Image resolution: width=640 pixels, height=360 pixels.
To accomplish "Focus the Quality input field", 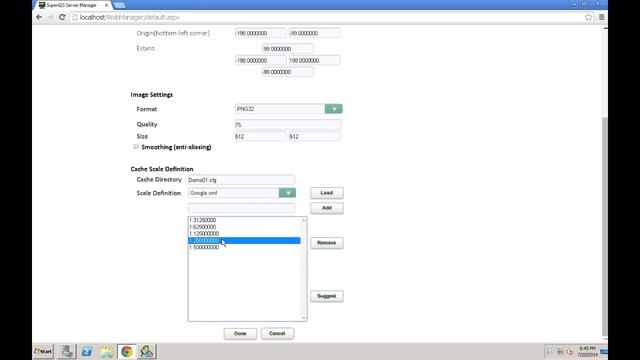I will tap(288, 124).
